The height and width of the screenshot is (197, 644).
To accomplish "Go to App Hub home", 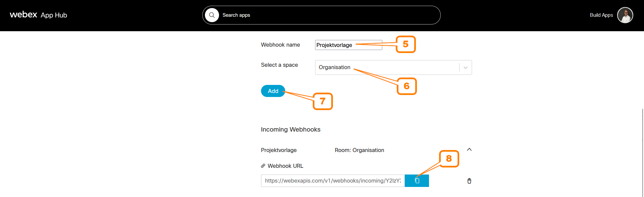I will [x=54, y=15].
